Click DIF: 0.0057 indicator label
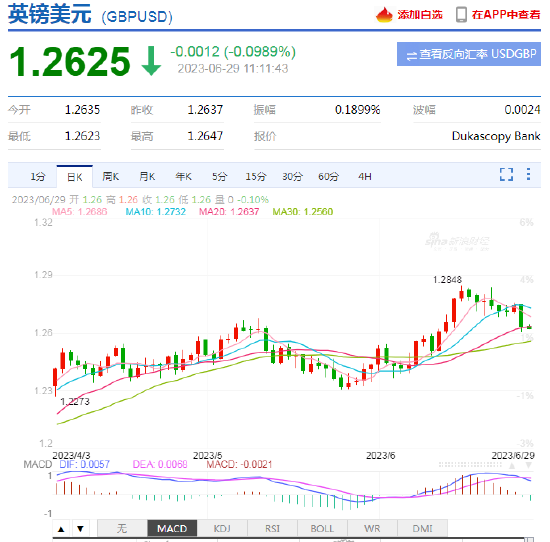 pos(85,464)
